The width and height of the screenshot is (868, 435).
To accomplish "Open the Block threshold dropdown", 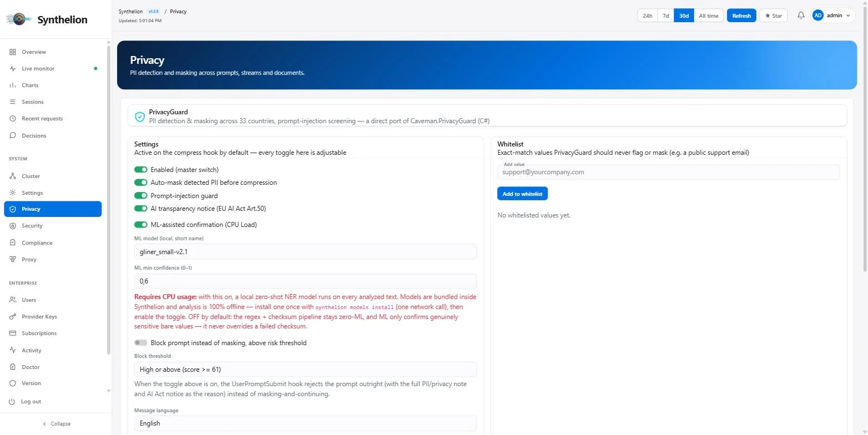I will (305, 370).
